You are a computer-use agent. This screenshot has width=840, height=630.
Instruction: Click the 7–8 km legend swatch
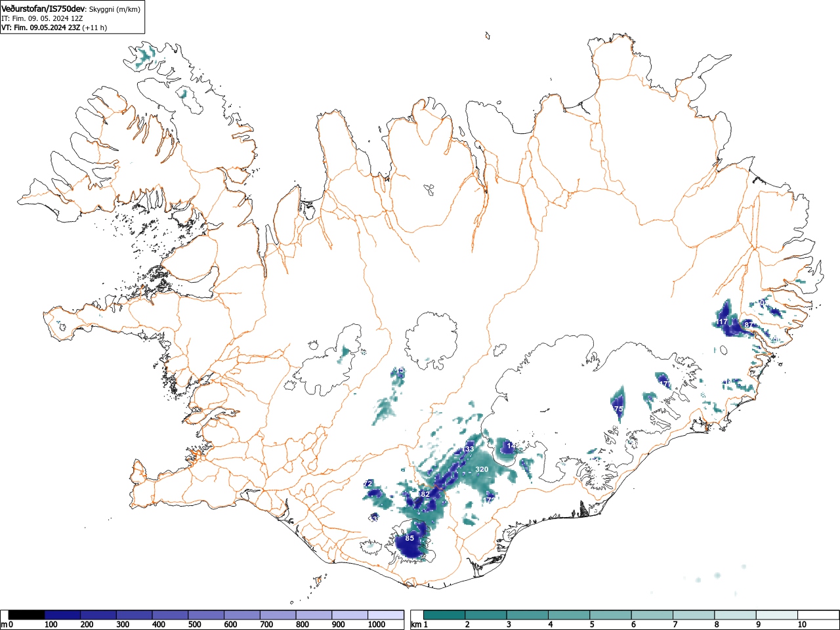click(695, 615)
